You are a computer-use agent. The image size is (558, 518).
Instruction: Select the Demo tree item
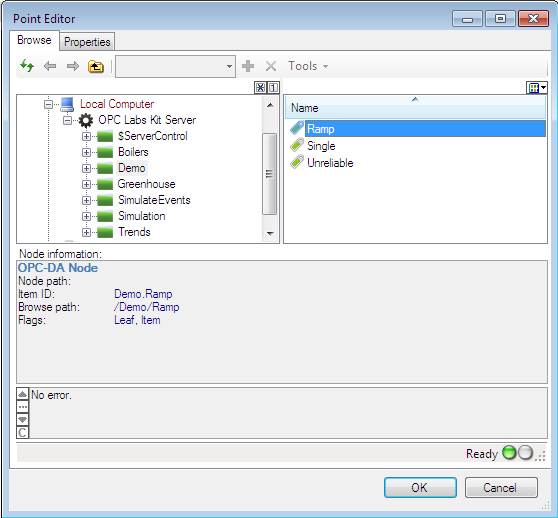132,168
